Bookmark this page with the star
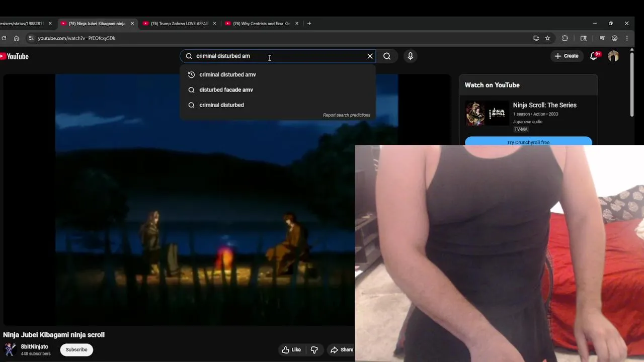Screen dimensions: 644x362 [x=547, y=38]
